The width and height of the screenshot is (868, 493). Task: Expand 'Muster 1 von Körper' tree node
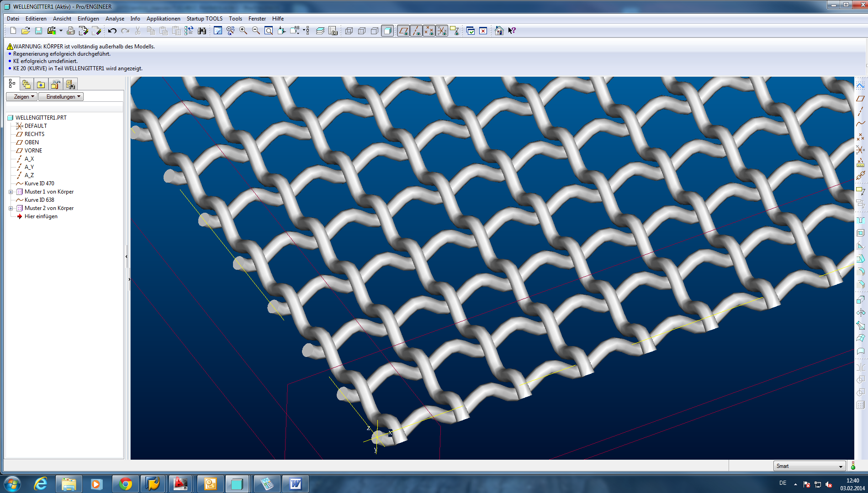point(11,192)
